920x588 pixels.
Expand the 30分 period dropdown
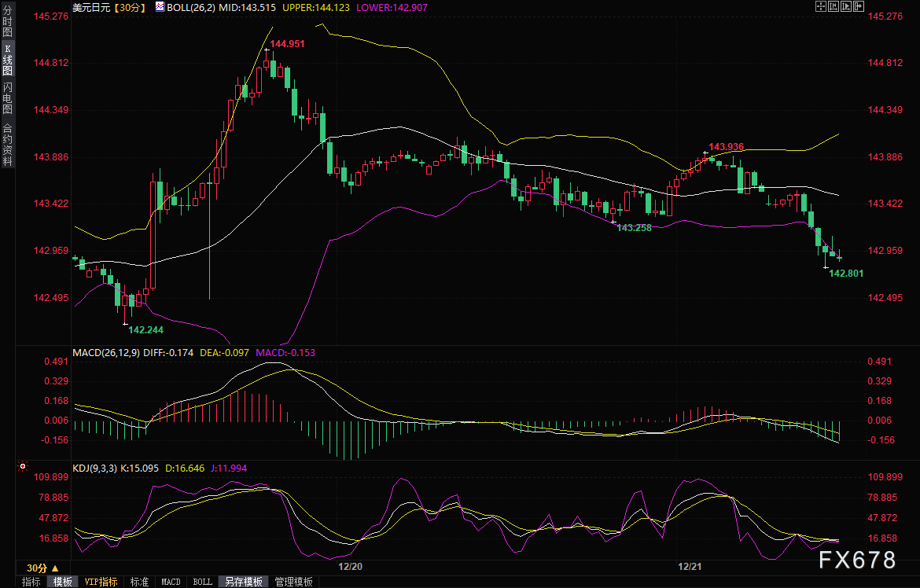point(42,568)
